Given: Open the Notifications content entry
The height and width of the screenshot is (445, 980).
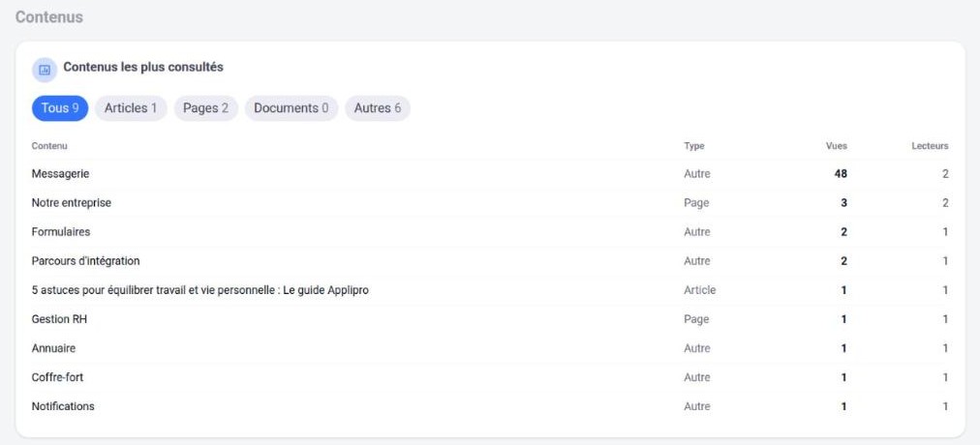Looking at the screenshot, I should click(x=490, y=406).
